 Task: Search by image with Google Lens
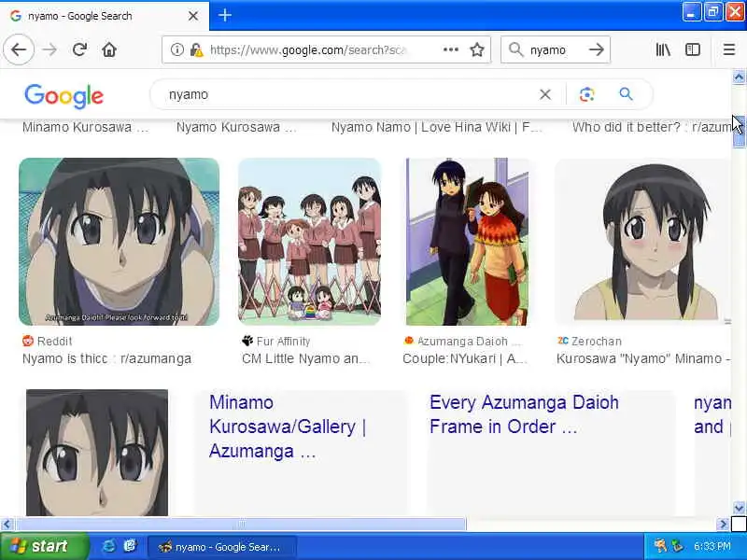(587, 94)
